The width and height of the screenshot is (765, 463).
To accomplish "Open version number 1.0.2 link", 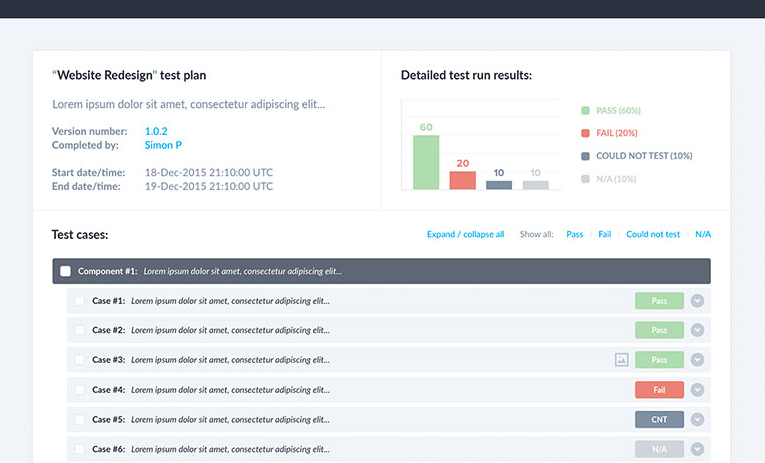I will (x=156, y=131).
